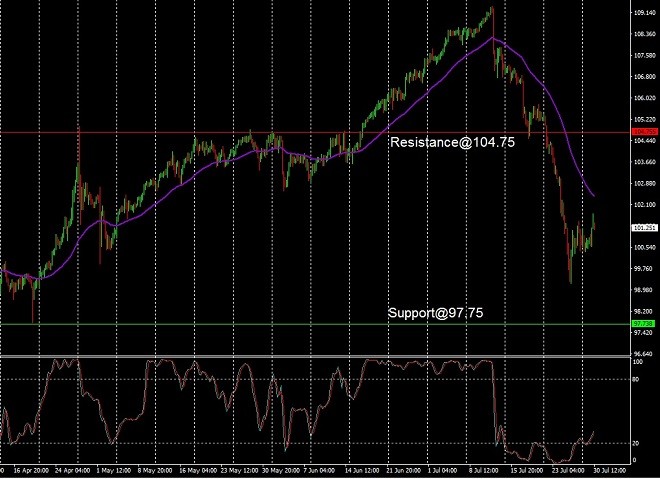The width and height of the screenshot is (660, 479).
Task: Click the 106.800 price axis value
Action: (644, 77)
